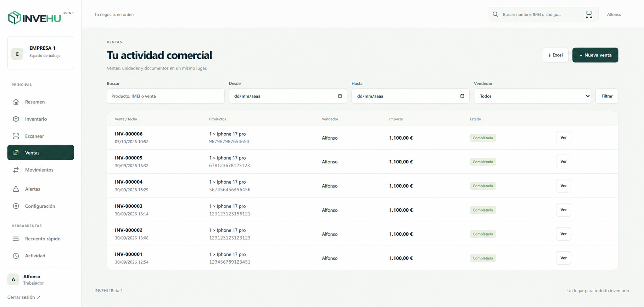Screen dimensions: 644x307
Task: Click the barcode scan icon in search bar
Action: pos(589,15)
